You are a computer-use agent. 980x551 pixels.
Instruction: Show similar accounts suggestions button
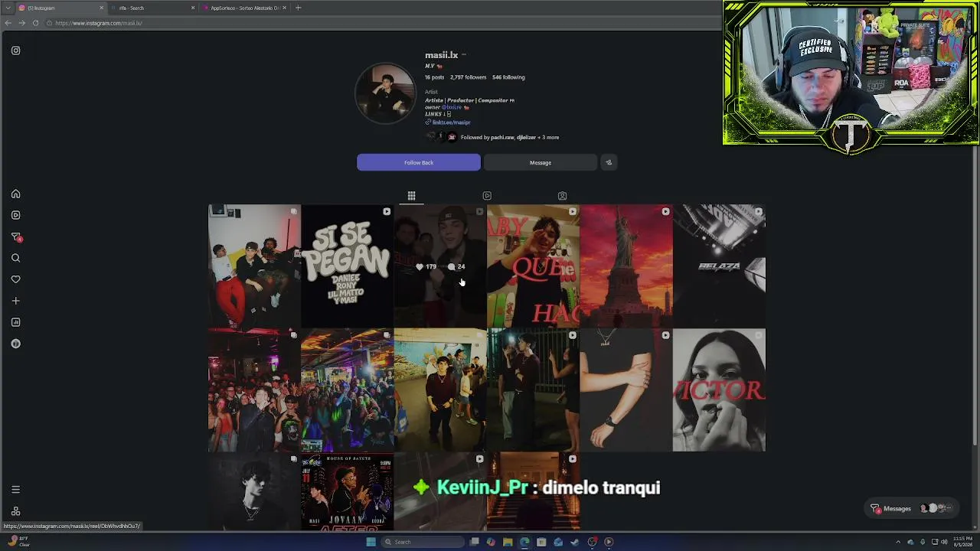[609, 162]
